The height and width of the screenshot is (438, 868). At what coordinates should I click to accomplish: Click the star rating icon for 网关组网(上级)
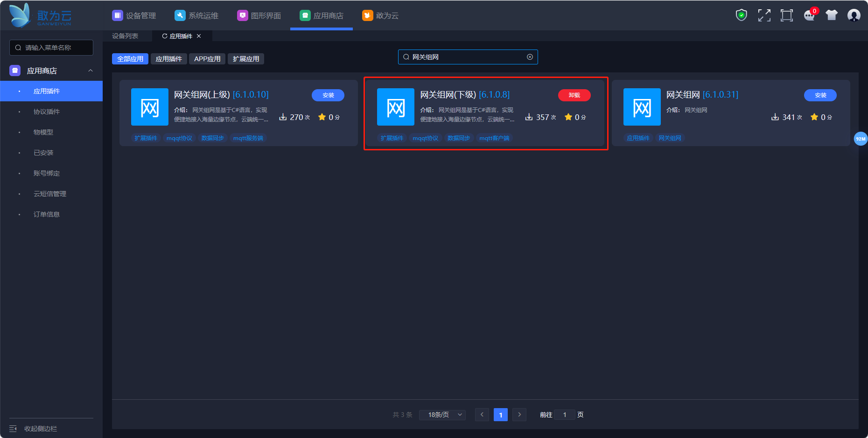point(322,117)
